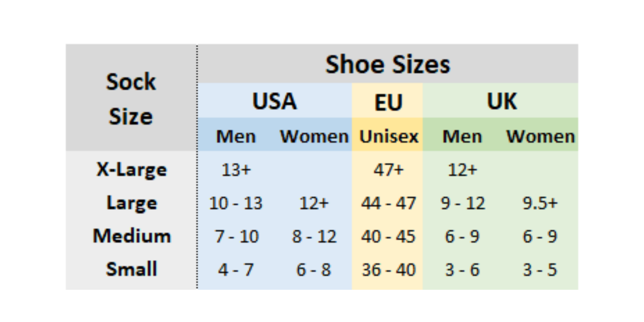Click the 10 - 13 USA Men cell
Viewport: 644px width, 322px height.
(236, 203)
